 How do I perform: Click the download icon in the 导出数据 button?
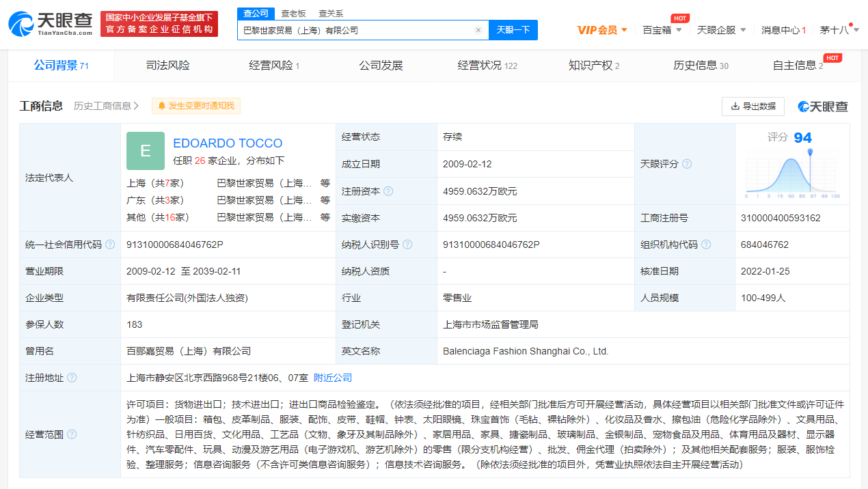click(x=735, y=107)
